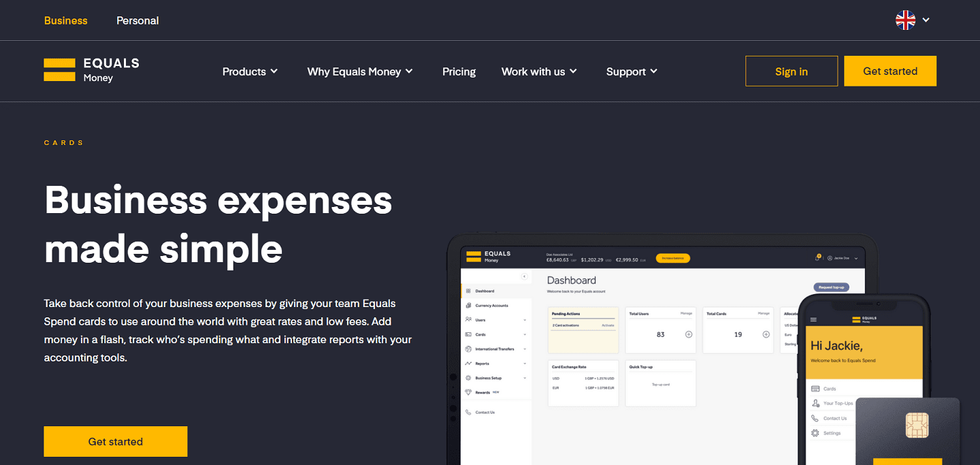Expand the Support menu
980x465 pixels.
click(x=632, y=71)
